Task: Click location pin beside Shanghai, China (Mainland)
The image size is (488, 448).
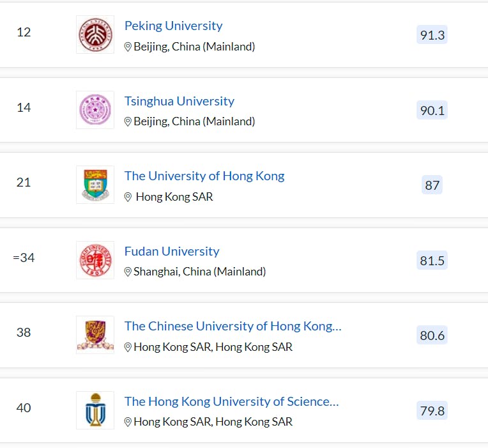Action: click(x=128, y=272)
